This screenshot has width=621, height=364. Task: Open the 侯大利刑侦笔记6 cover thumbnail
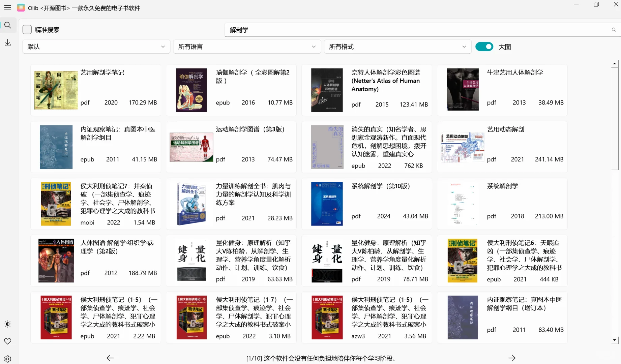click(462, 261)
